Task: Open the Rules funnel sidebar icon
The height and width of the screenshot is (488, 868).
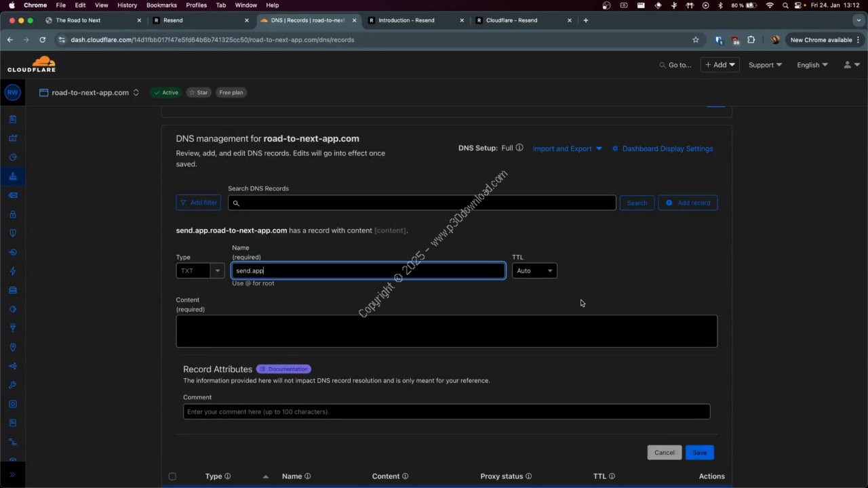Action: (x=12, y=328)
